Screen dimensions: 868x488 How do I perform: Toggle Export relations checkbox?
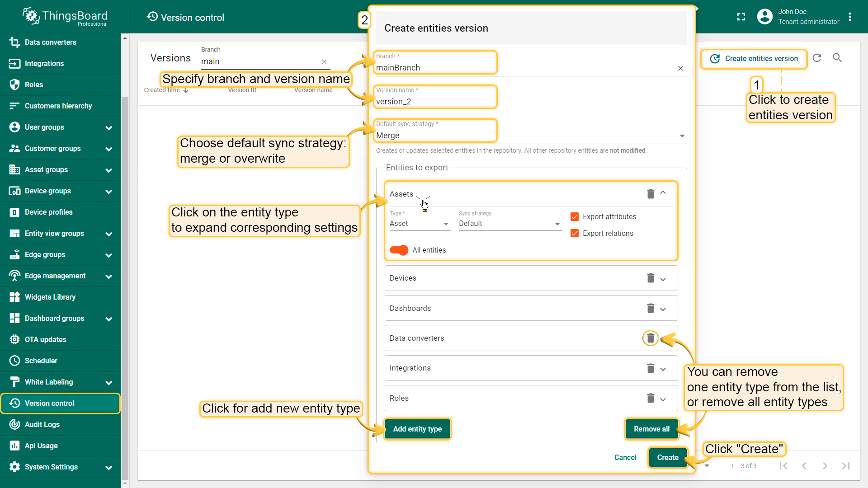575,234
